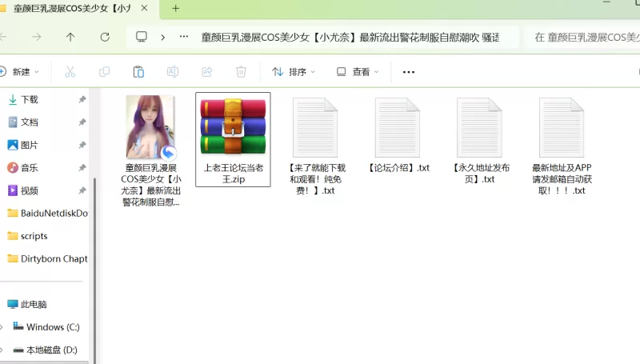Open the more options ellipsis menu
This screenshot has width=640, height=364.
coord(409,72)
